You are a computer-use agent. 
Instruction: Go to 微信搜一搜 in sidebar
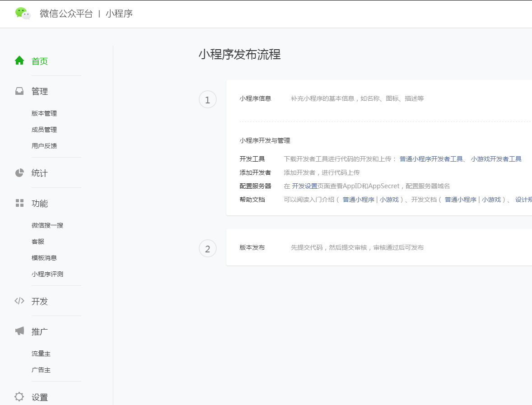pyautogui.click(x=47, y=225)
